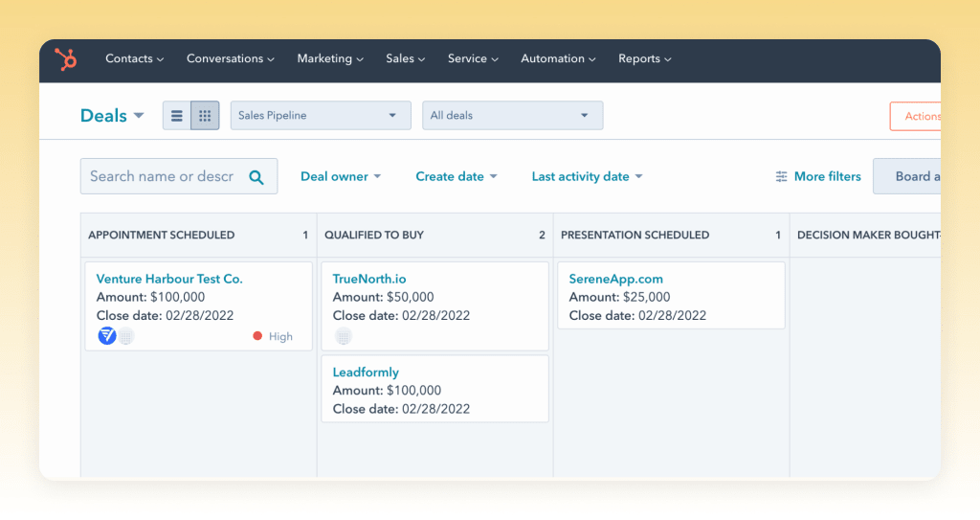Click the Qualified To Buy deal count 2

pyautogui.click(x=542, y=236)
